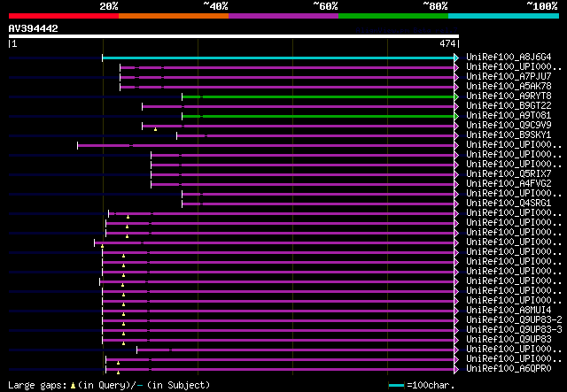The height and width of the screenshot is (392, 567).
Task: Click the red 20% identity legend segment
Action: coord(64,16)
